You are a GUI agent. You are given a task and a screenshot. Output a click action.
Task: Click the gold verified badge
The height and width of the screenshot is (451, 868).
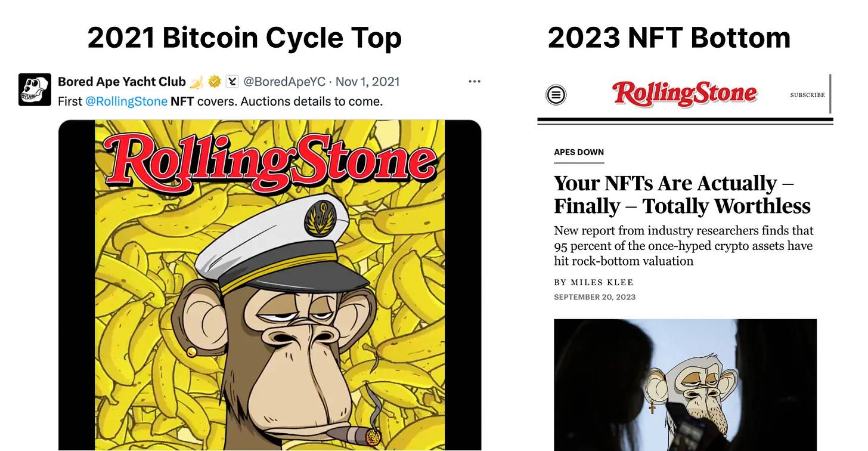pos(215,82)
